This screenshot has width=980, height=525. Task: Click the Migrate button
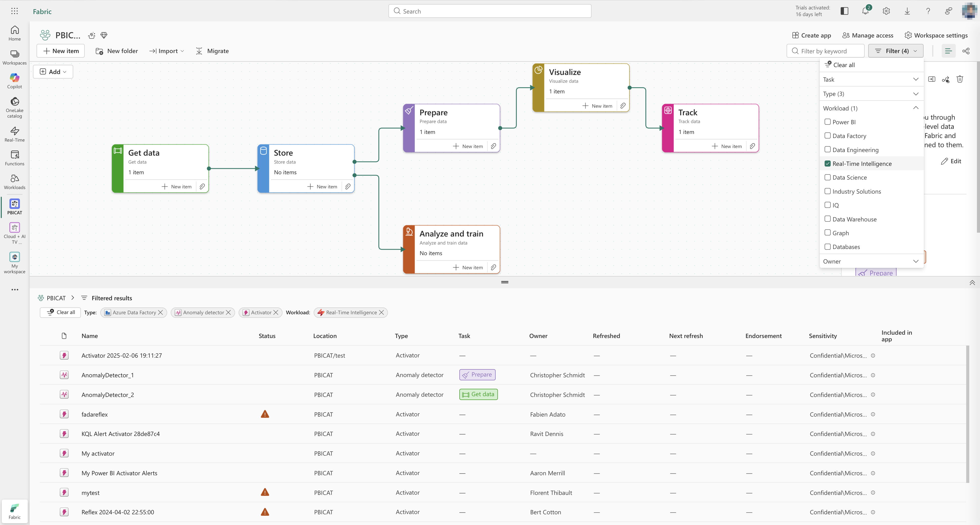[212, 51]
